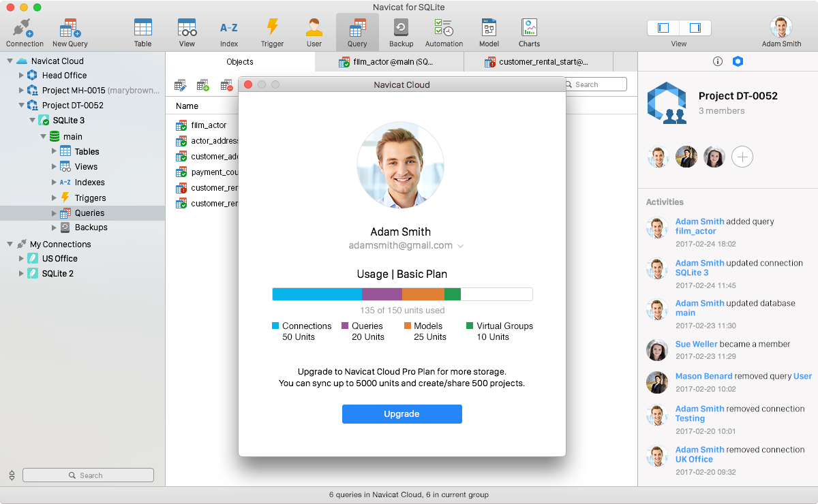This screenshot has height=504, width=818.
Task: Click sidebar filter icon beside search
Action: 12,475
